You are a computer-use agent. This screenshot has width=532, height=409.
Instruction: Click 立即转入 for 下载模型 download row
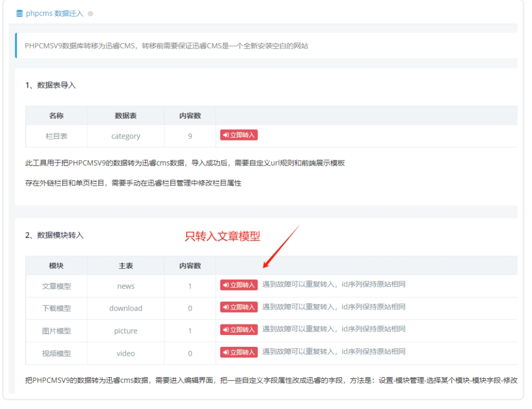point(239,307)
